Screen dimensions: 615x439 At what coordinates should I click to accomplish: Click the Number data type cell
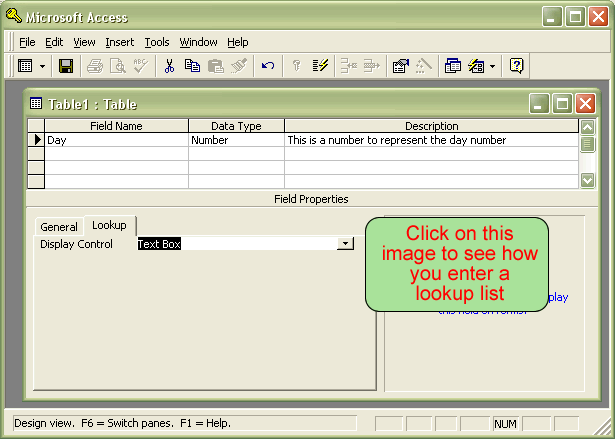tap(237, 140)
